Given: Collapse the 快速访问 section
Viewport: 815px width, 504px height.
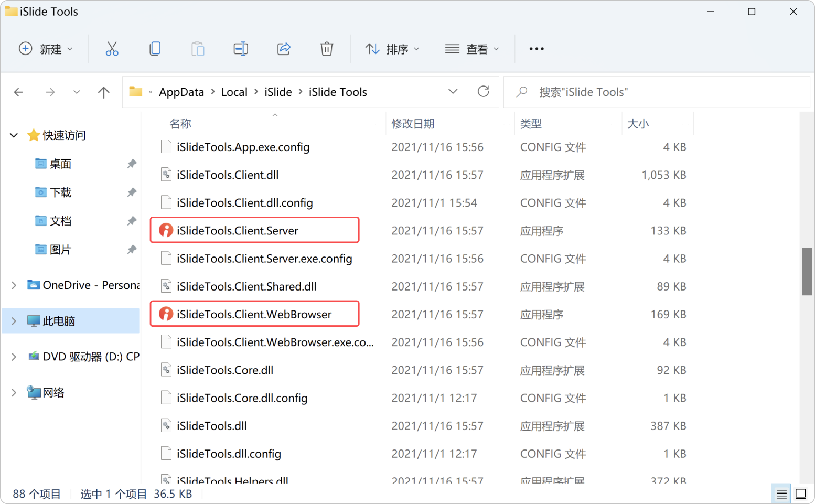Looking at the screenshot, I should tap(14, 135).
